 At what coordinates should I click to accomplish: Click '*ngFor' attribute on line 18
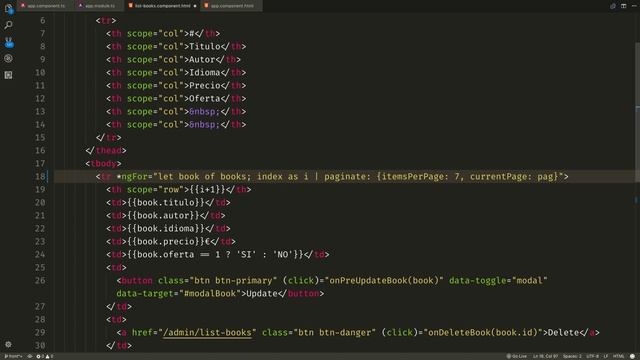click(132, 176)
